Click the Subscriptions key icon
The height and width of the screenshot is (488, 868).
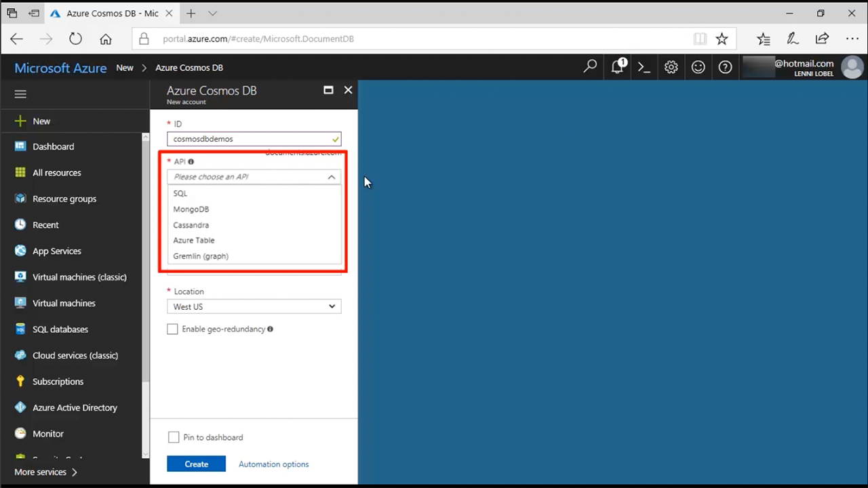20,382
